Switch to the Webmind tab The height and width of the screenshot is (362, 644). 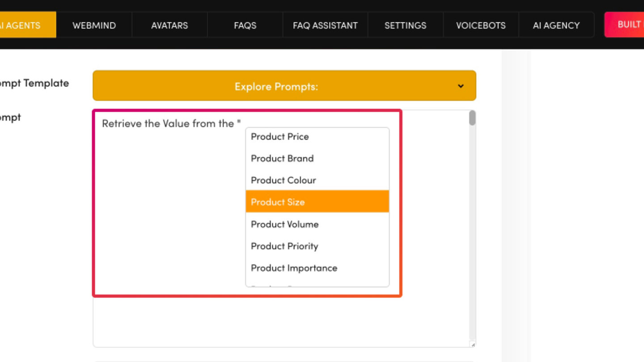coord(94,25)
